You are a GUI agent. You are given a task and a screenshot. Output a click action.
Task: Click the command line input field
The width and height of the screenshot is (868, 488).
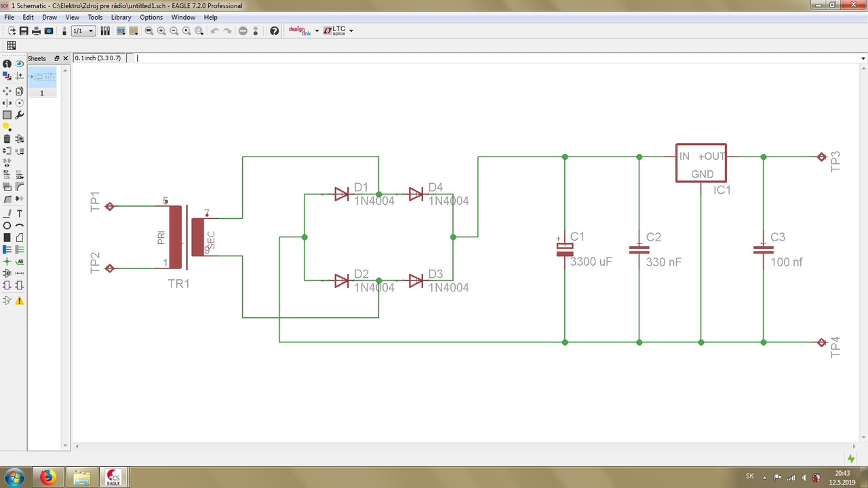[x=498, y=58]
